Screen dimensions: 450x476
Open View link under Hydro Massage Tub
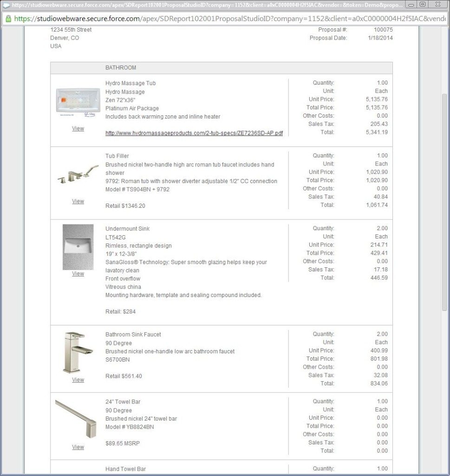(78, 129)
